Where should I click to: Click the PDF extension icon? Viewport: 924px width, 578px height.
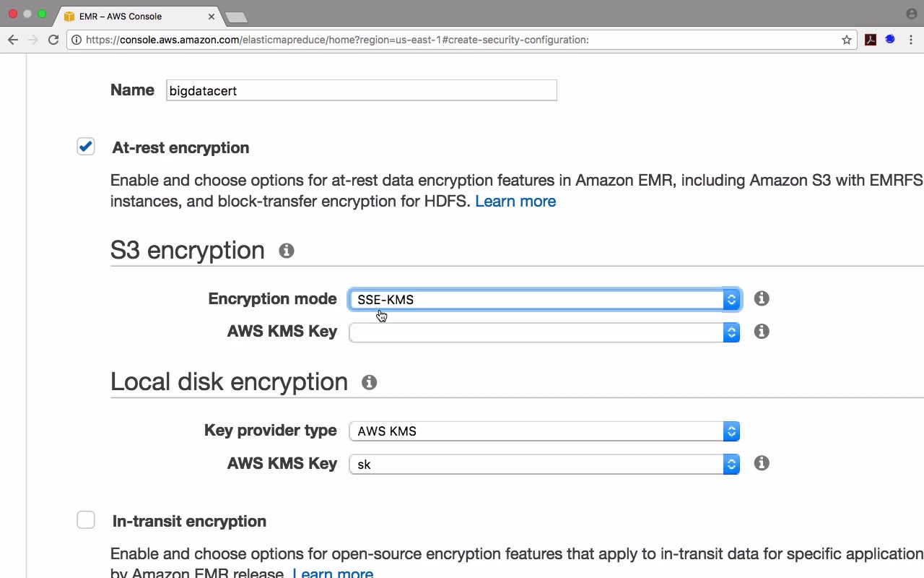[x=871, y=40]
